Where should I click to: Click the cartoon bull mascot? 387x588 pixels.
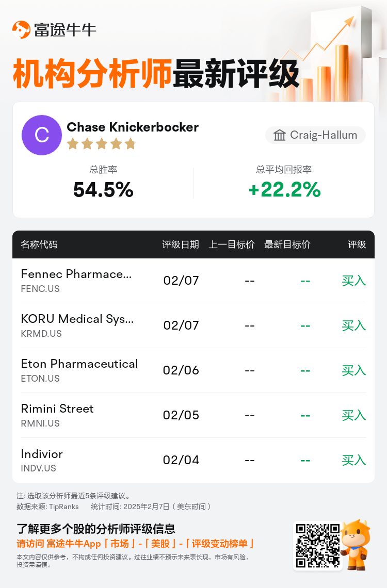tap(356, 545)
